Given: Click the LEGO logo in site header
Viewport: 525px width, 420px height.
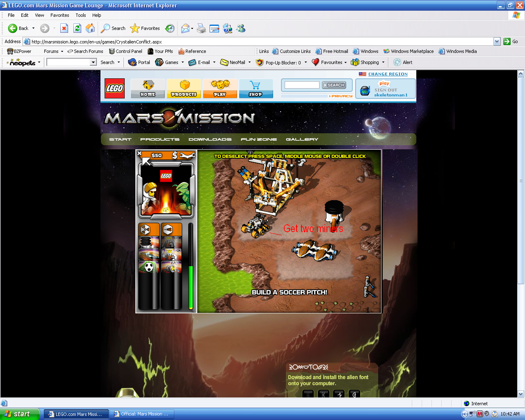Looking at the screenshot, I should pyautogui.click(x=114, y=88).
